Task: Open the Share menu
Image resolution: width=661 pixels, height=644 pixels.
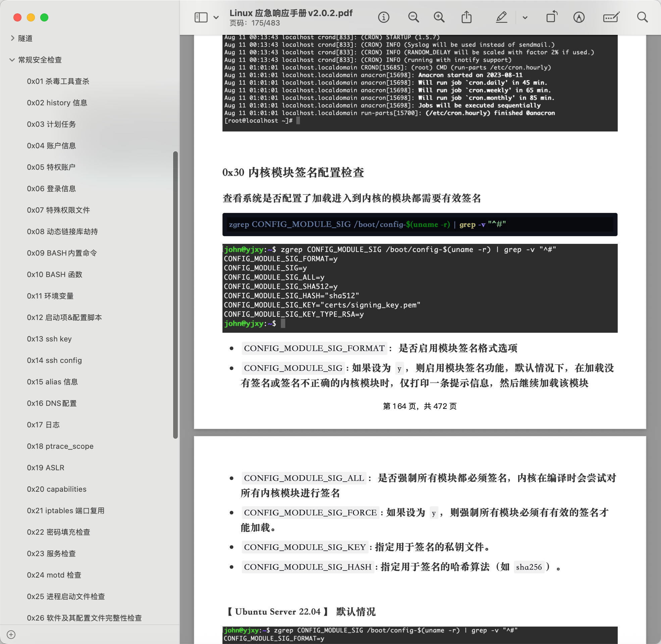Action: tap(466, 17)
